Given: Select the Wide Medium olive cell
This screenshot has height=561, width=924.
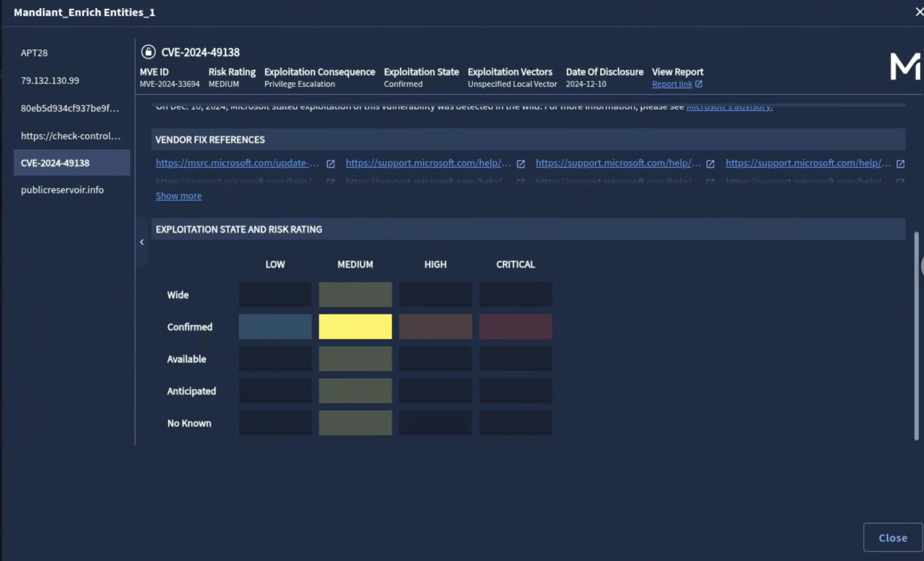Looking at the screenshot, I should click(355, 294).
